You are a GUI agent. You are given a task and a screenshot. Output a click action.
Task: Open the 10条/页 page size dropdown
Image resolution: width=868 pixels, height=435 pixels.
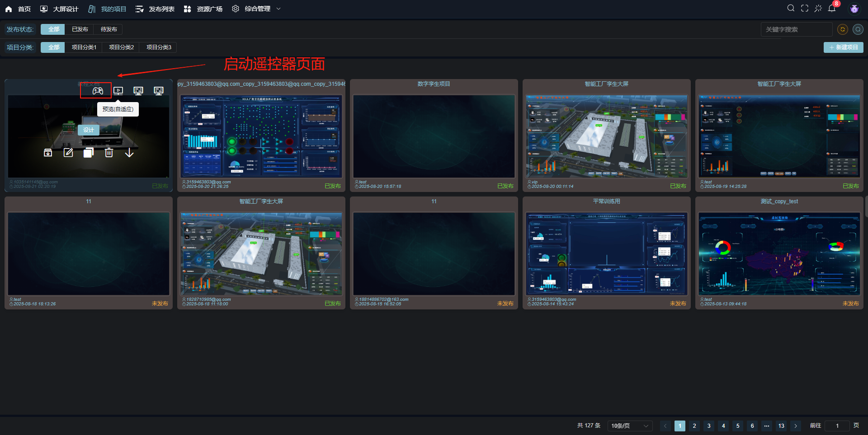[630, 426]
